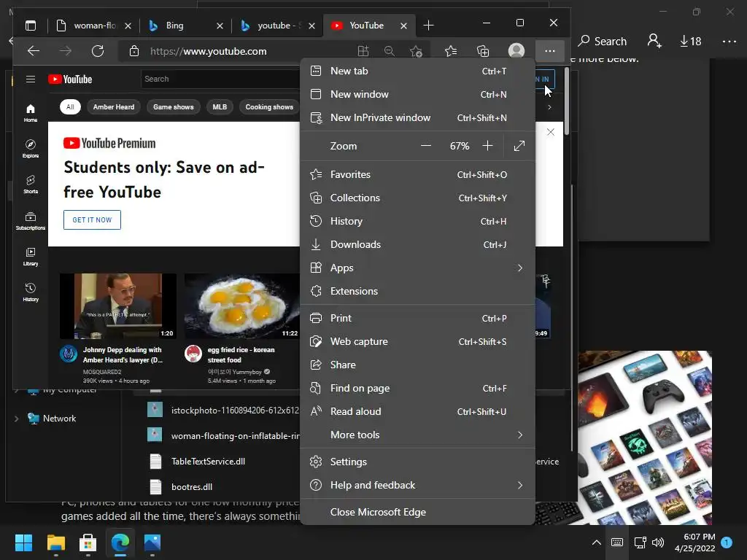
Task: Open Downloads from the Edge menu
Action: [x=417, y=245]
